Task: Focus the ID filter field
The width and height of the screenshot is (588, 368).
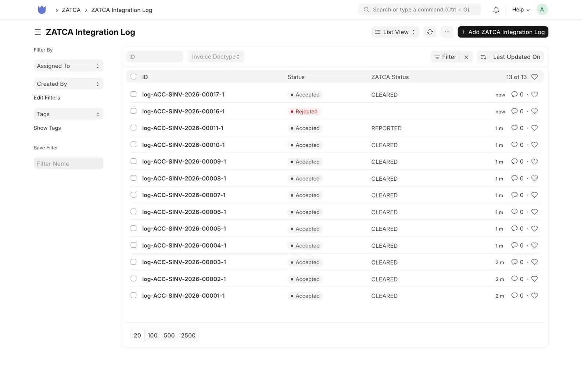Action: point(155,57)
